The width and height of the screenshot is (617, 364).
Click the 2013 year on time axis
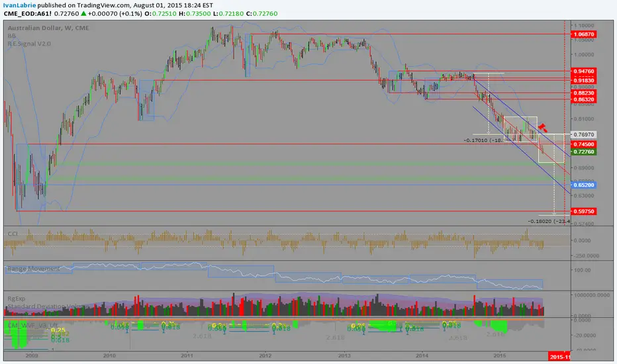click(345, 356)
